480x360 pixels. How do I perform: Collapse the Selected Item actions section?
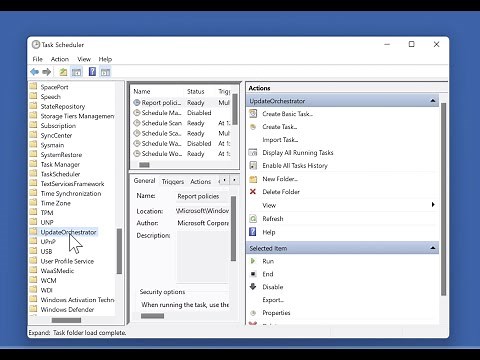pyautogui.click(x=433, y=248)
